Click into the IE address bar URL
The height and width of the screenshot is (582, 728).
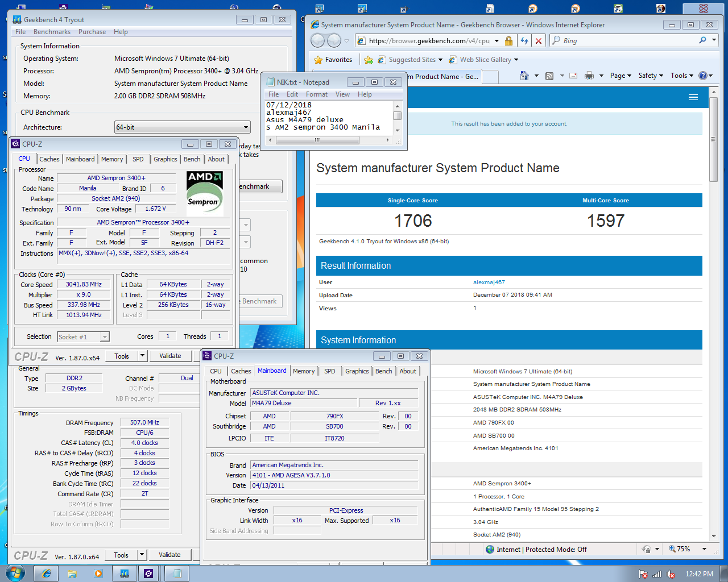click(x=429, y=41)
